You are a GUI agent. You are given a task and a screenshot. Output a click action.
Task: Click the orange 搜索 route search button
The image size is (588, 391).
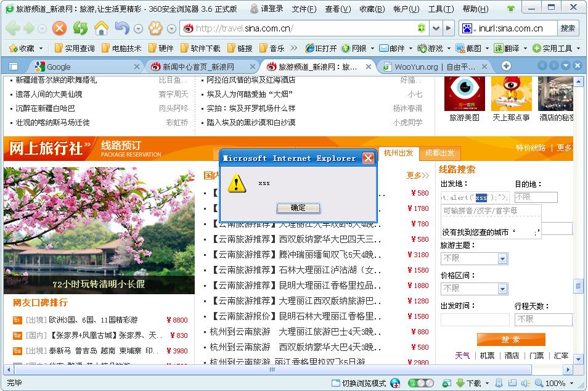511,340
